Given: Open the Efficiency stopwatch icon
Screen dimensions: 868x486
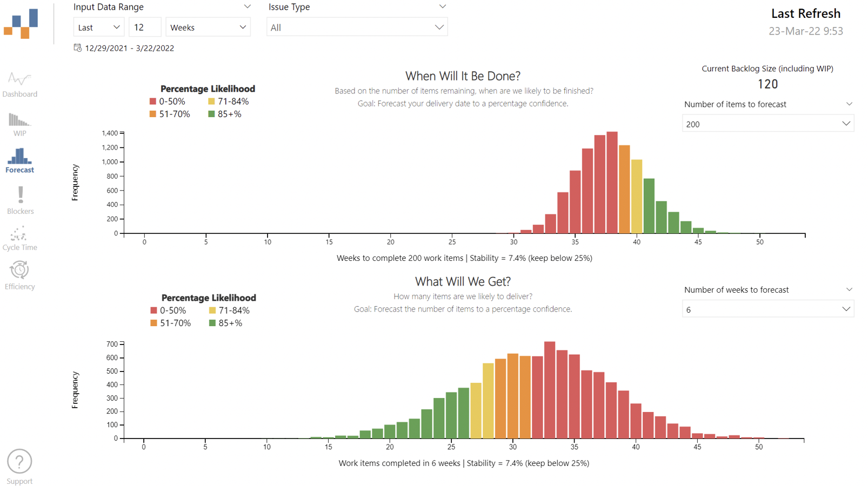Looking at the screenshot, I should pos(19,270).
